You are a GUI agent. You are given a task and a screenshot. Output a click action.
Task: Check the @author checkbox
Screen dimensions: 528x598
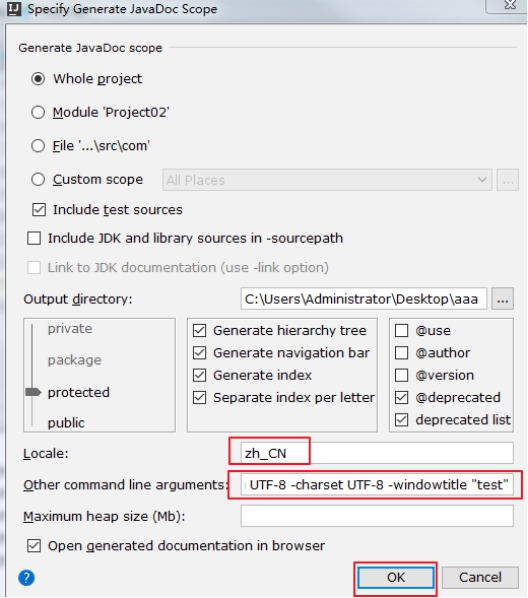coord(401,353)
